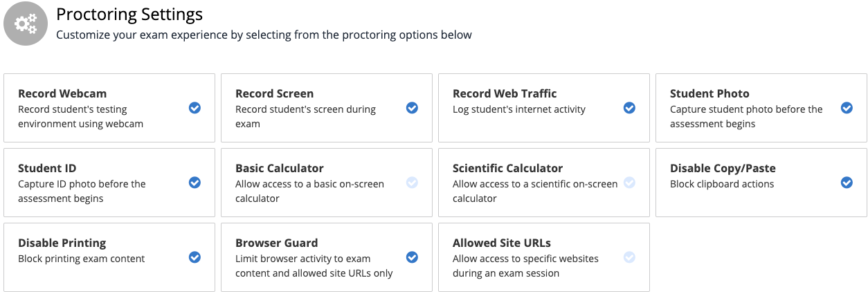
Task: Toggle the Browser Guard checkmark
Action: (x=412, y=257)
